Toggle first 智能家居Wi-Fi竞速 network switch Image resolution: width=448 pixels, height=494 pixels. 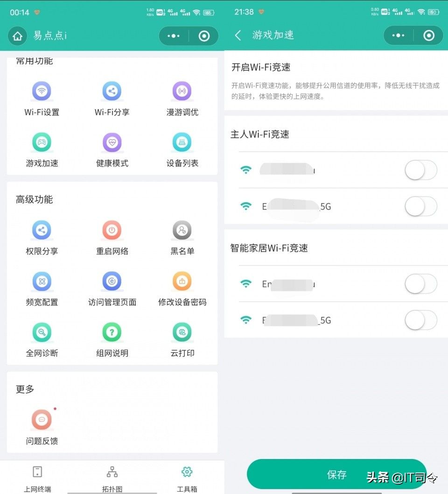[421, 284]
